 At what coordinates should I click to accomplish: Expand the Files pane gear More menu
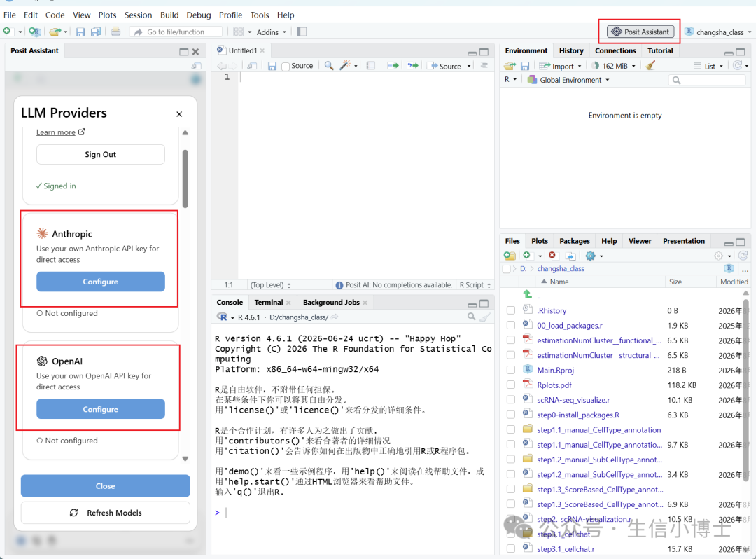click(x=594, y=256)
